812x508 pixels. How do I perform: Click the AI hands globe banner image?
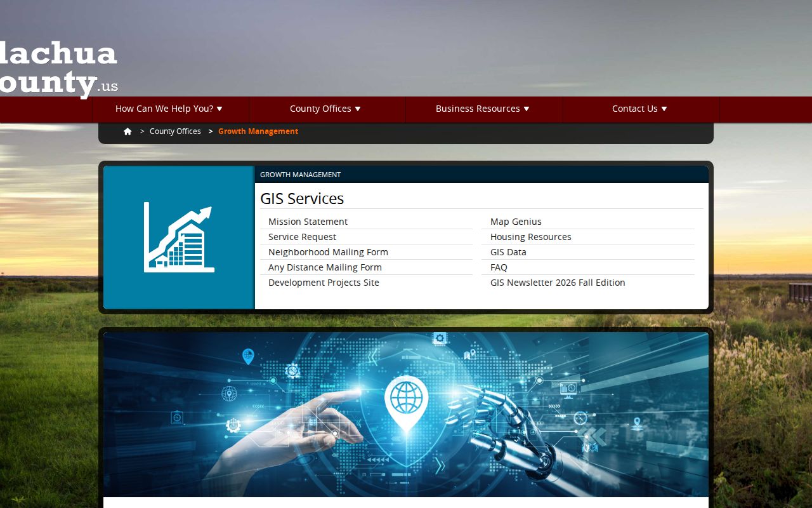pos(406,415)
